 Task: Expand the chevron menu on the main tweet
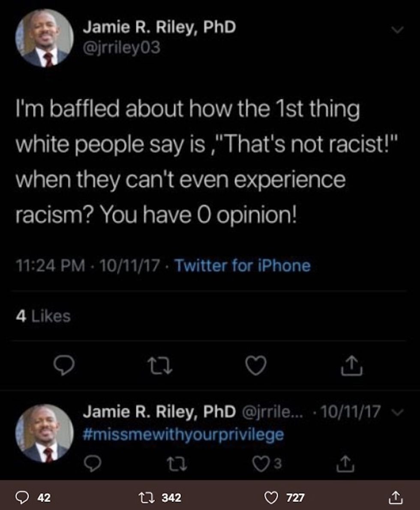point(398,30)
